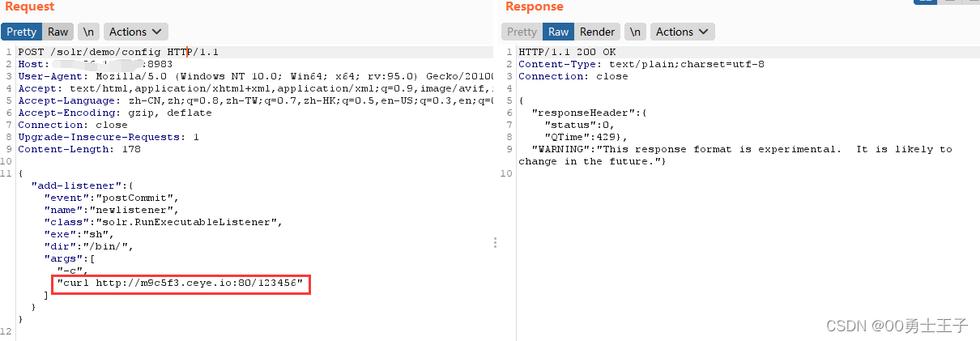Click the "WARNING" message line in response
Screen dimensions: 980x341
click(x=735, y=155)
